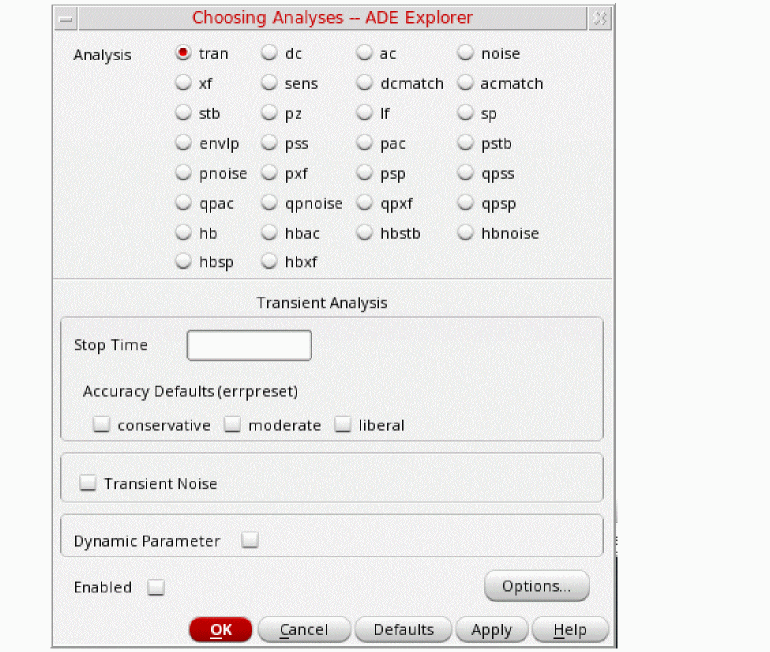Viewport: 770px width, 652px height.
Task: Check the moderate accuracy checkbox
Action: tap(232, 424)
